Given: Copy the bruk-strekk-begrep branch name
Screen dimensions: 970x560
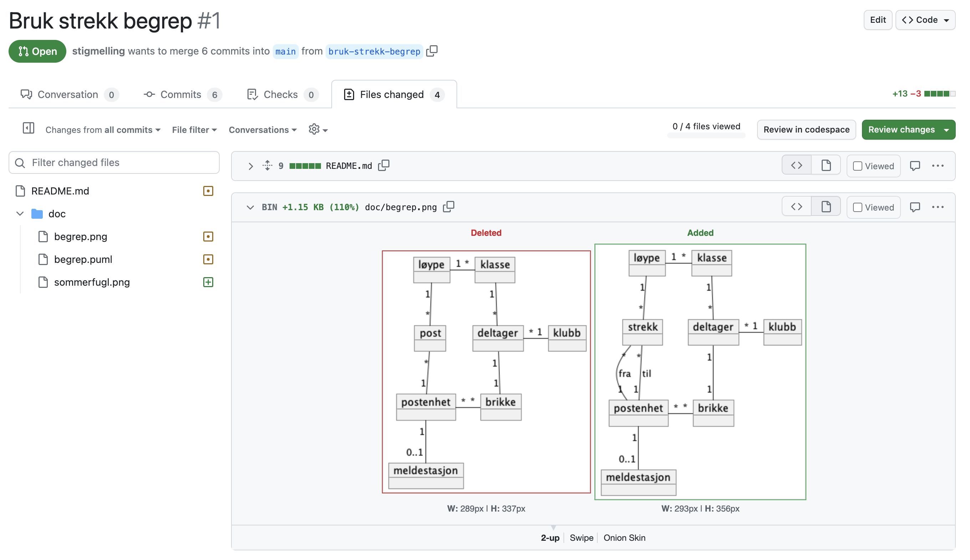Looking at the screenshot, I should coord(432,51).
